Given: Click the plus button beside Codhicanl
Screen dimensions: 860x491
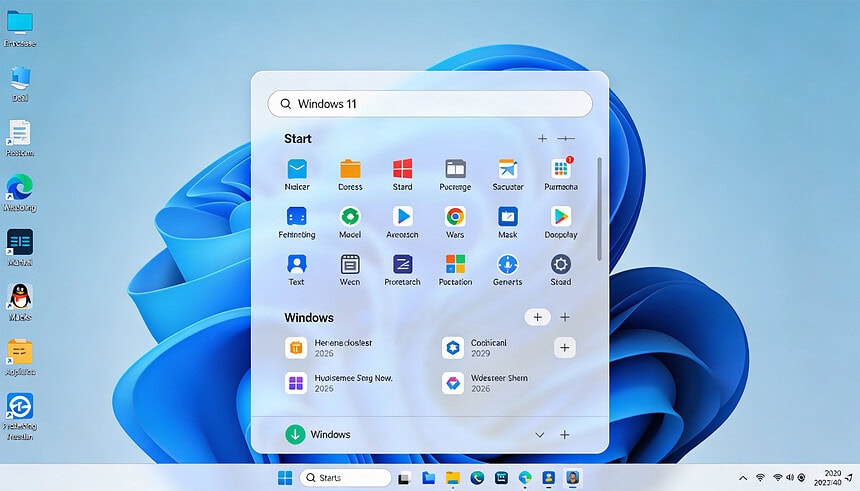Looking at the screenshot, I should (564, 347).
